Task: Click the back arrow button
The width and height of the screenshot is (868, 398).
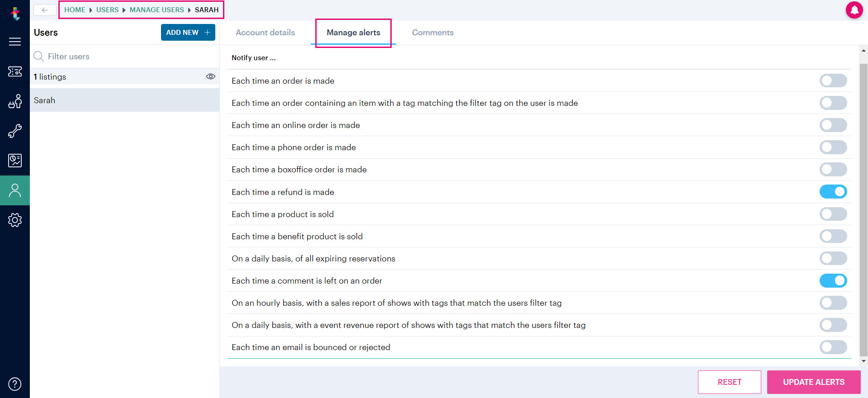Action: (45, 10)
